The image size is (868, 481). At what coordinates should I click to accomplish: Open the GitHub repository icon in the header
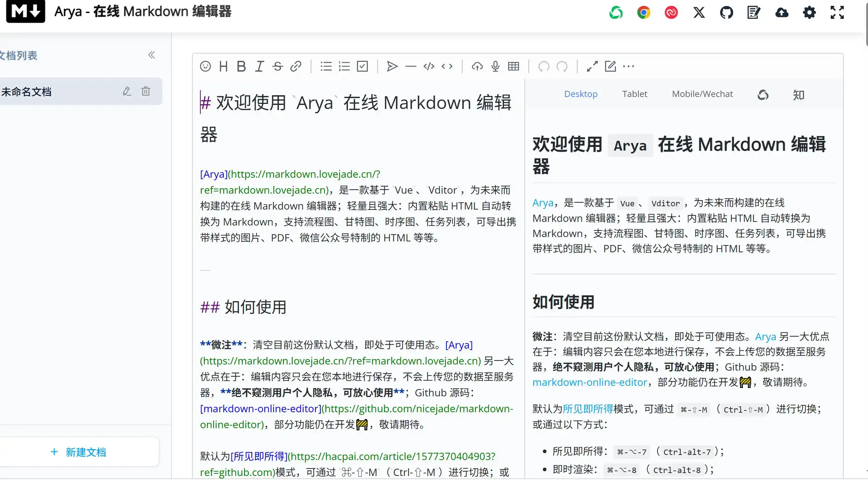tap(727, 13)
